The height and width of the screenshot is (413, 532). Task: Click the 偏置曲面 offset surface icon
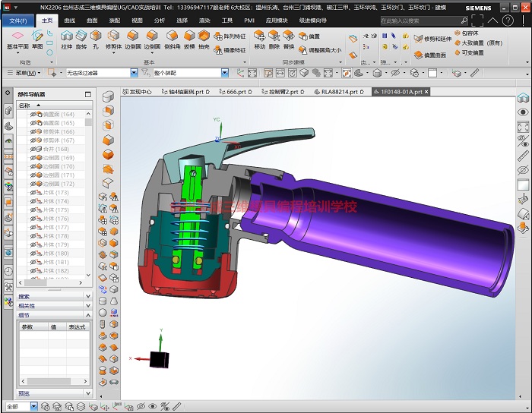[418, 55]
